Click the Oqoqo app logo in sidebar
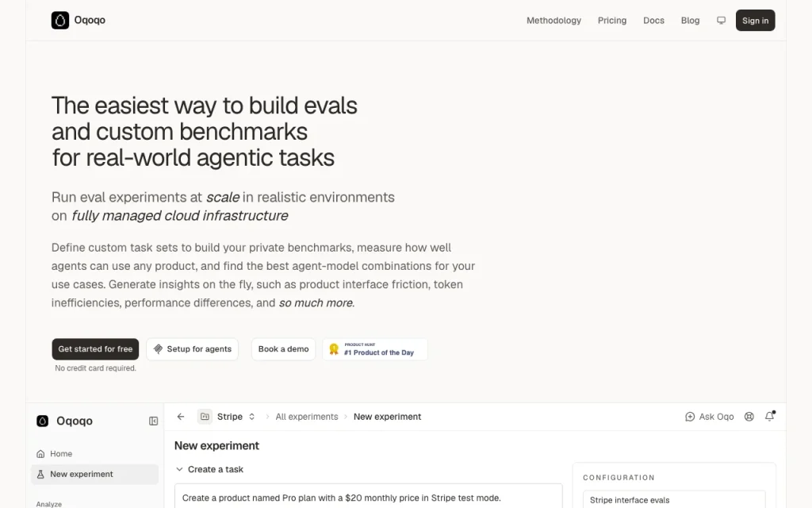Image resolution: width=812 pixels, height=508 pixels. point(43,421)
